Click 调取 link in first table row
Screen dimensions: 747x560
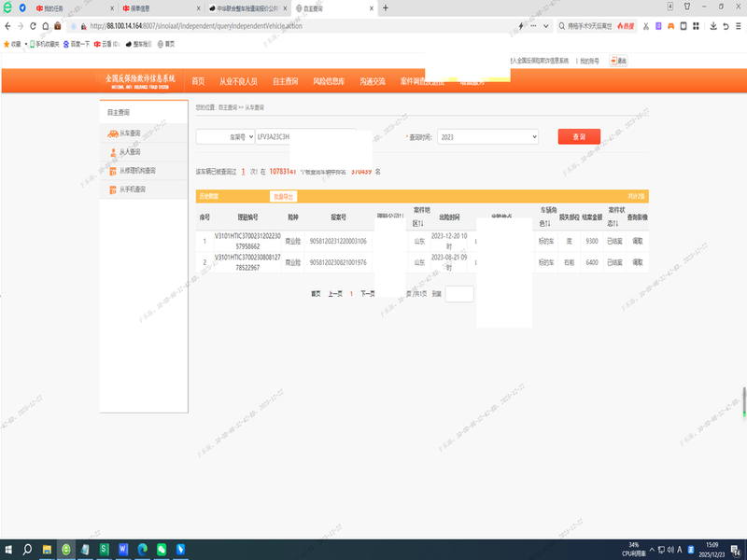click(x=638, y=241)
